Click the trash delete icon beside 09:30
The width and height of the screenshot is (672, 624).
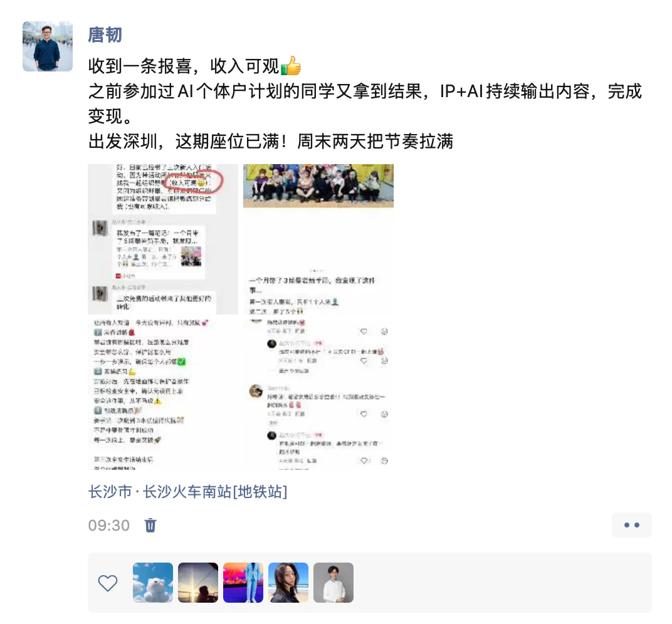tap(150, 525)
